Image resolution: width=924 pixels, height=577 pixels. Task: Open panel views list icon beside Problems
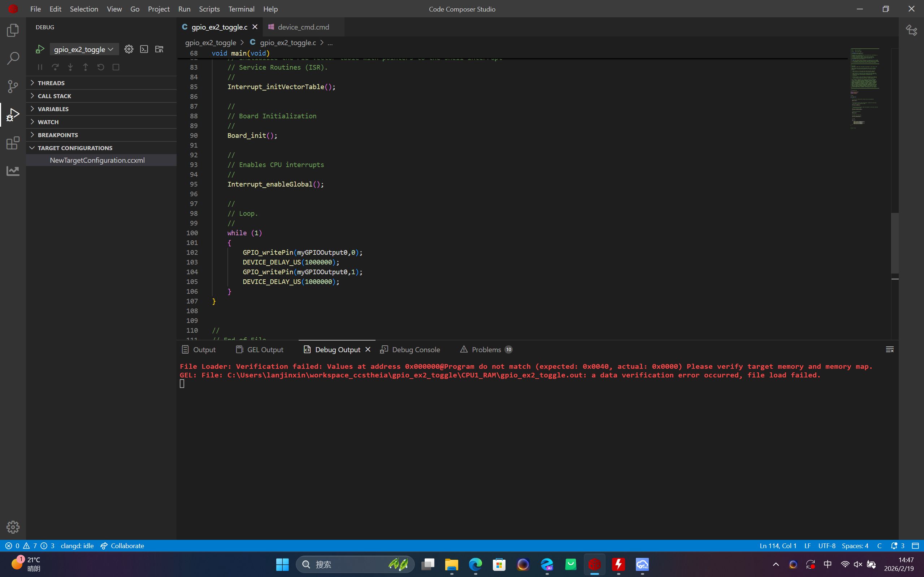tap(890, 350)
